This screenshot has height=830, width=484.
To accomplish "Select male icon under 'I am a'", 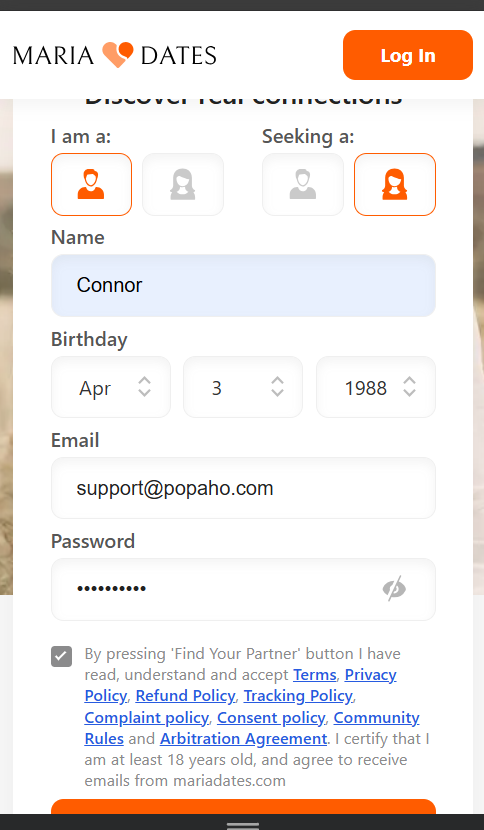I will click(91, 184).
